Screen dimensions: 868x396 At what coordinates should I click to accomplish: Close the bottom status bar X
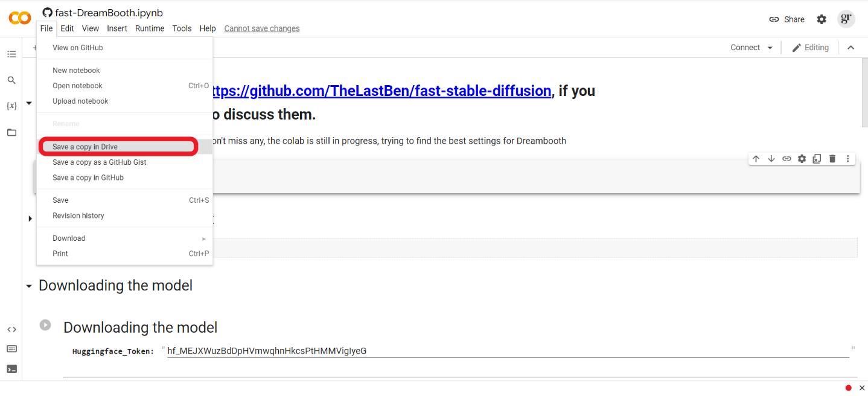(x=862, y=388)
